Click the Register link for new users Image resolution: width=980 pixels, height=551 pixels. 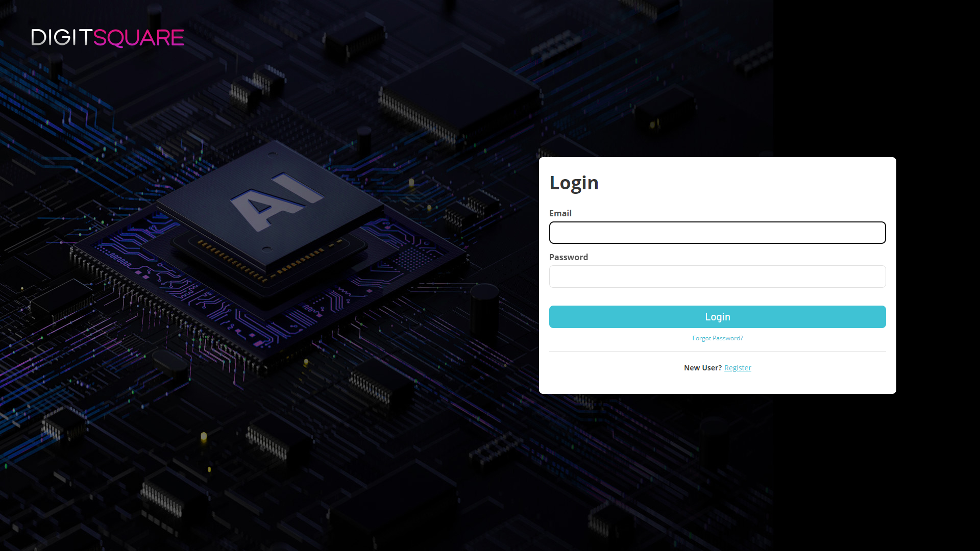738,367
